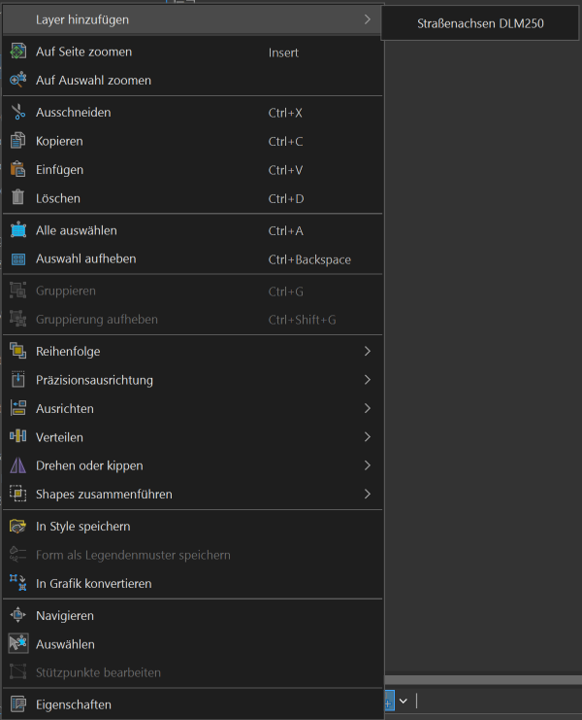Select Auswahl aufheben
Image resolution: width=582 pixels, height=720 pixels.
pyautogui.click(x=193, y=259)
